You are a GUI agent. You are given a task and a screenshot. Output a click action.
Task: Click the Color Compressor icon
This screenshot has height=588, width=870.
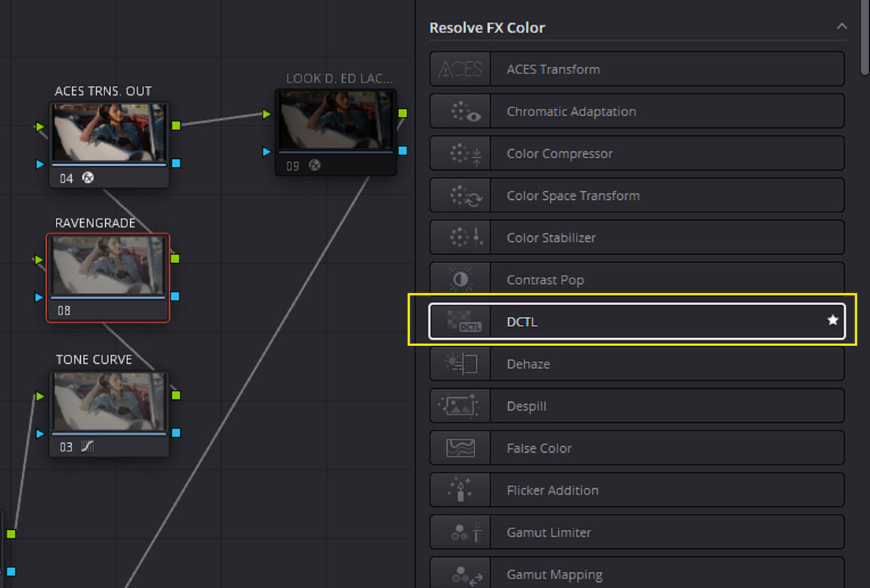[465, 154]
